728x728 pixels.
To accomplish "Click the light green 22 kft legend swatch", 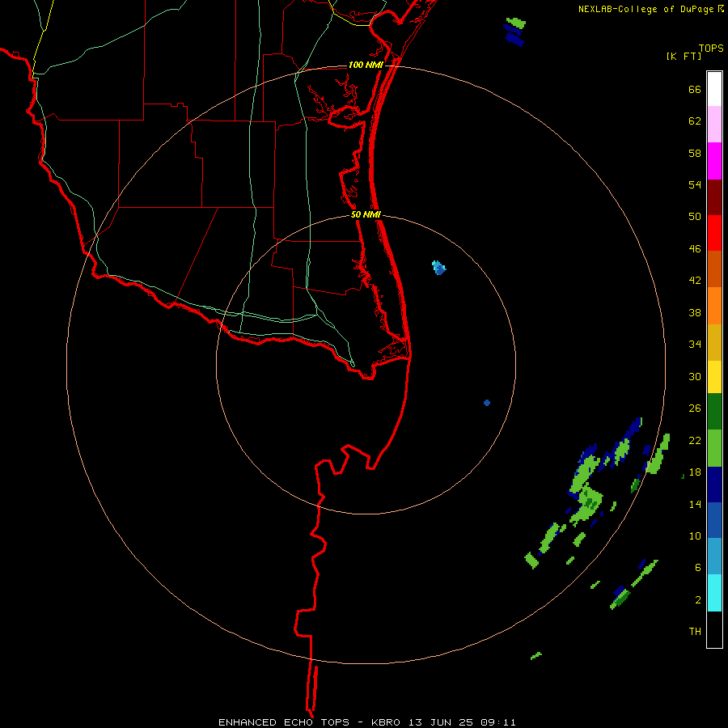I will 714,448.
